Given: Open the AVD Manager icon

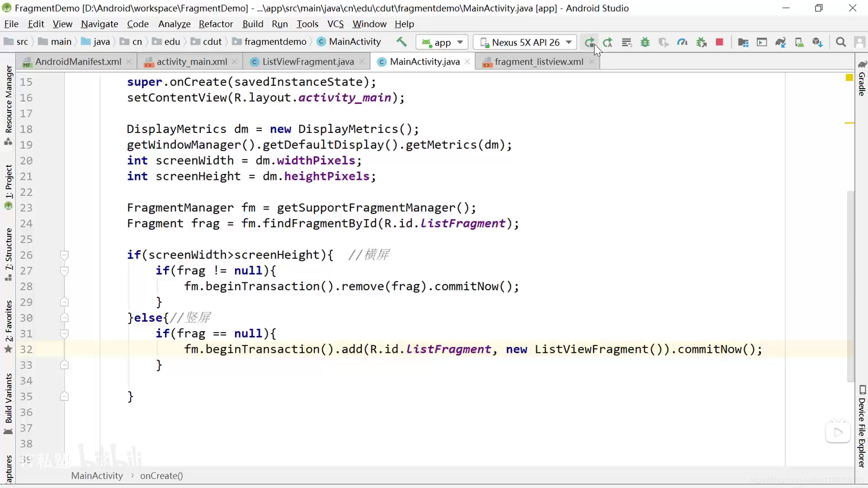Looking at the screenshot, I should (799, 42).
